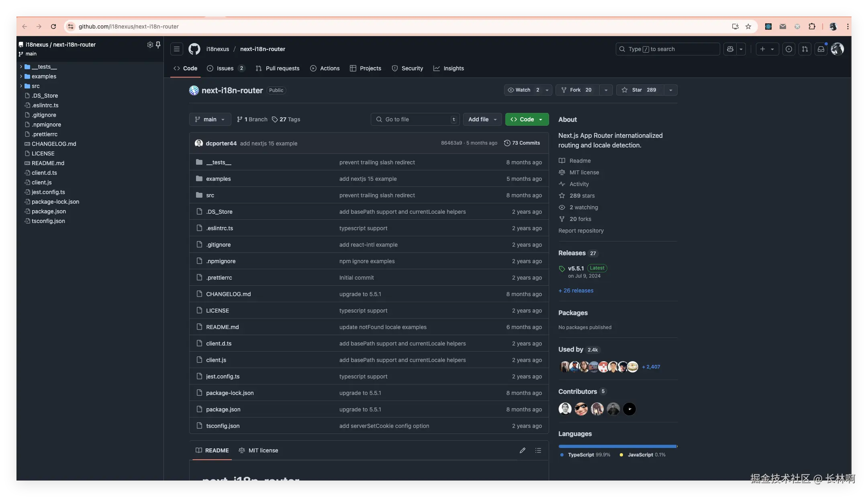Click the GitHub Octocat logo

point(194,49)
